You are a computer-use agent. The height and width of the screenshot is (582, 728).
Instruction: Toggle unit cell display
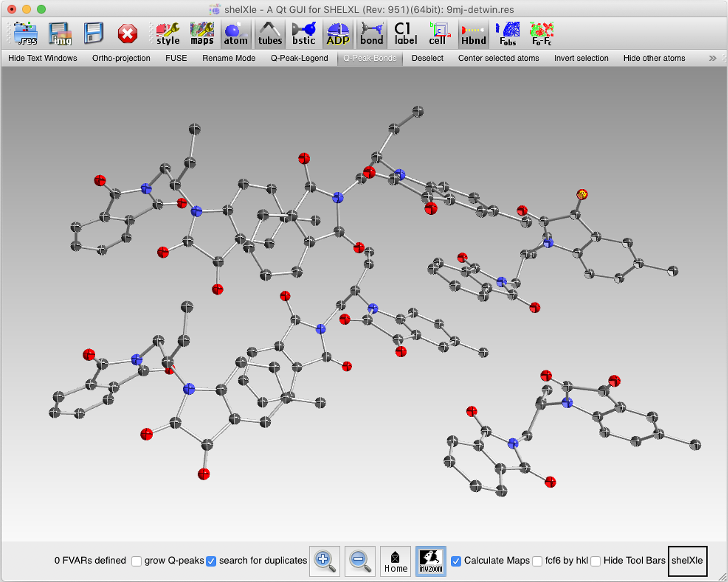tap(439, 33)
